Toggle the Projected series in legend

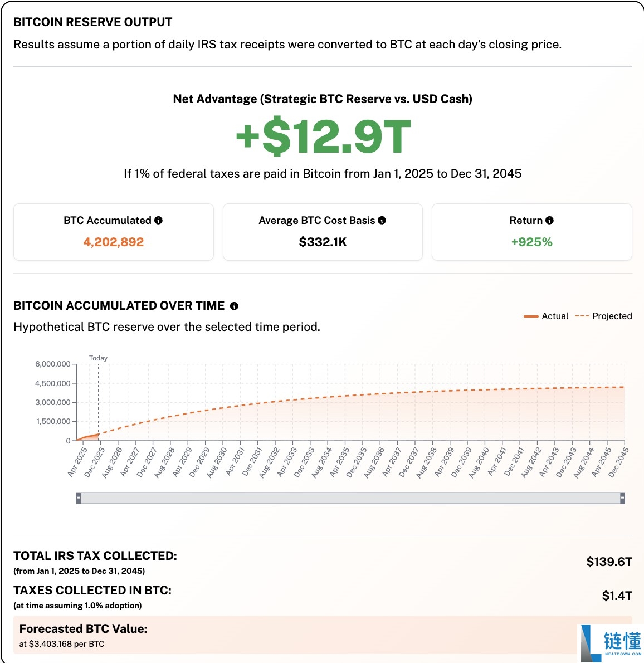604,316
